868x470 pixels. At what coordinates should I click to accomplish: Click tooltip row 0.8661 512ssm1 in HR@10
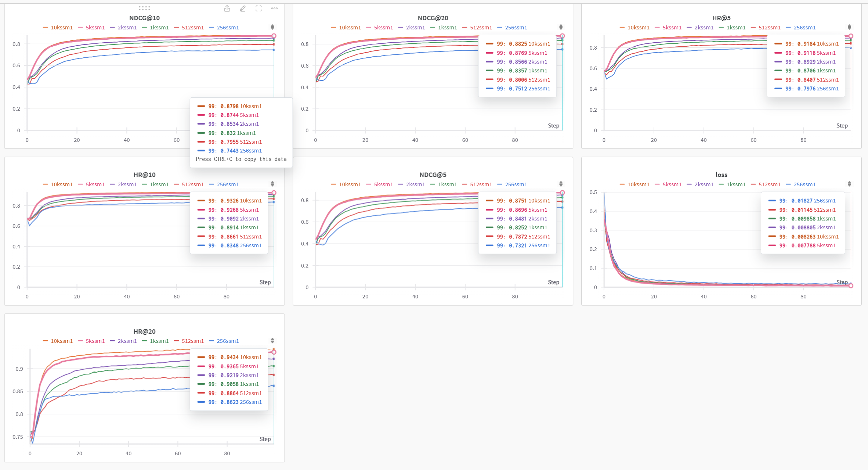coord(229,237)
